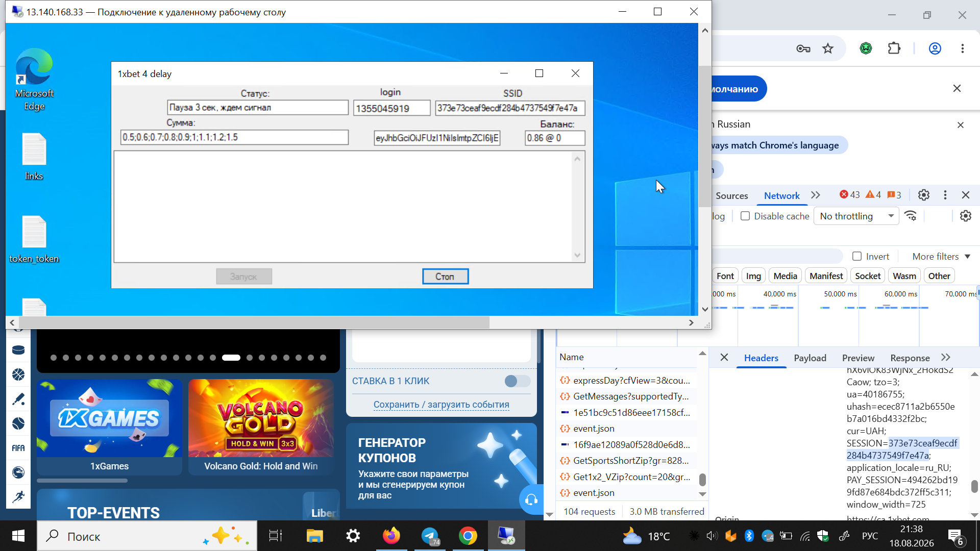This screenshot has height=551, width=980.
Task: Click the Стоп button in 1xbet window
Action: (445, 277)
